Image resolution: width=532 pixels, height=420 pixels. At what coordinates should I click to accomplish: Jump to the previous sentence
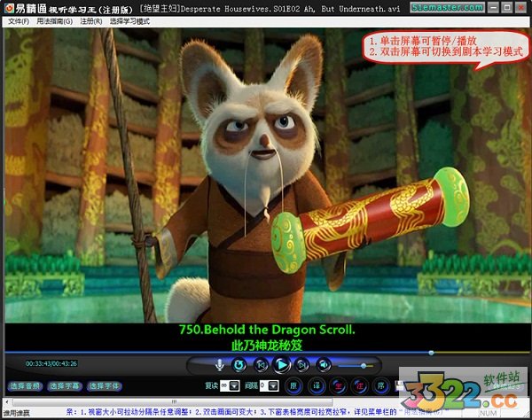[261, 365]
